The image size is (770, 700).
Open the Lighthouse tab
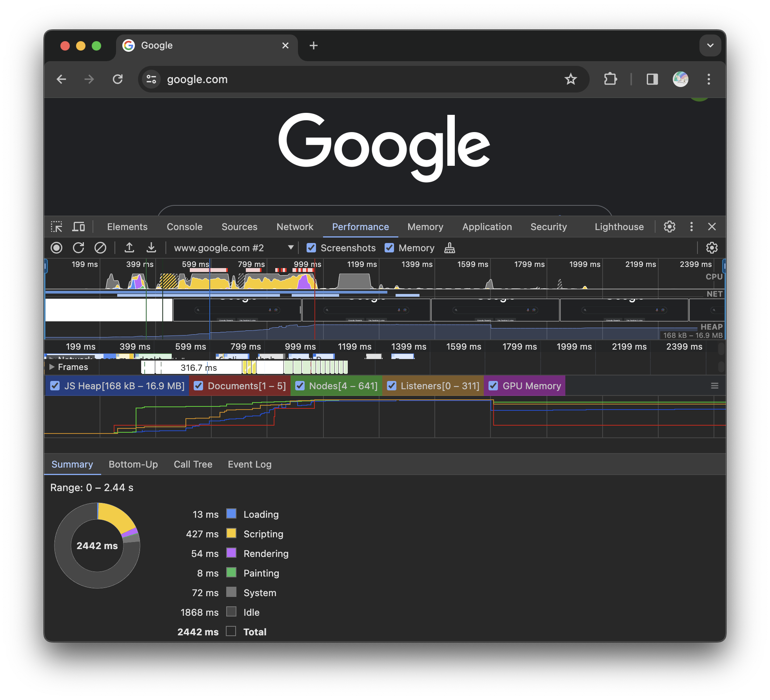coord(619,227)
